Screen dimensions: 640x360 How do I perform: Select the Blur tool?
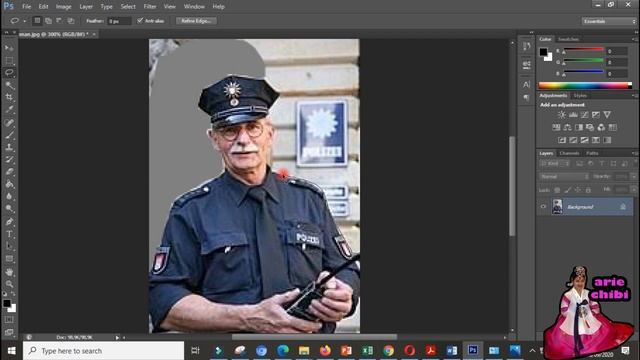point(9,196)
